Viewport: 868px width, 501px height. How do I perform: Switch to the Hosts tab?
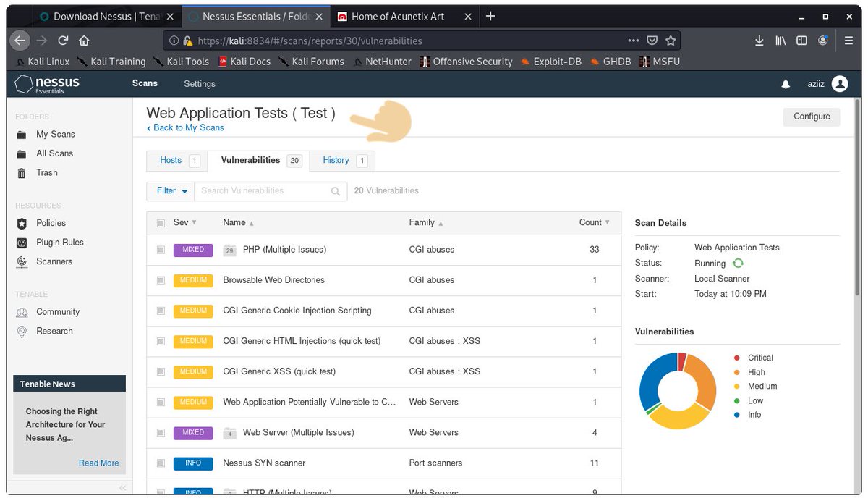[x=178, y=160]
